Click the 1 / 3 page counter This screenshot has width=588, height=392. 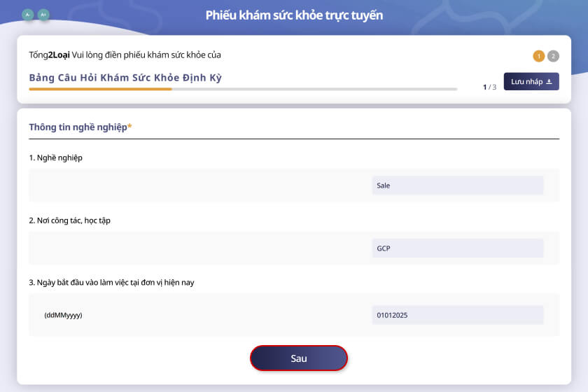(x=489, y=87)
